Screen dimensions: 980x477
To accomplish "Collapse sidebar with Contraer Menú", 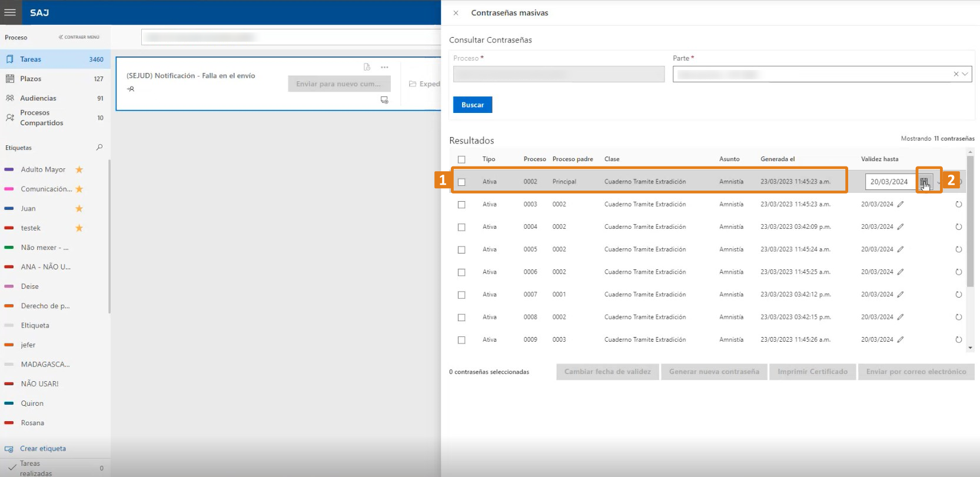I will (79, 37).
